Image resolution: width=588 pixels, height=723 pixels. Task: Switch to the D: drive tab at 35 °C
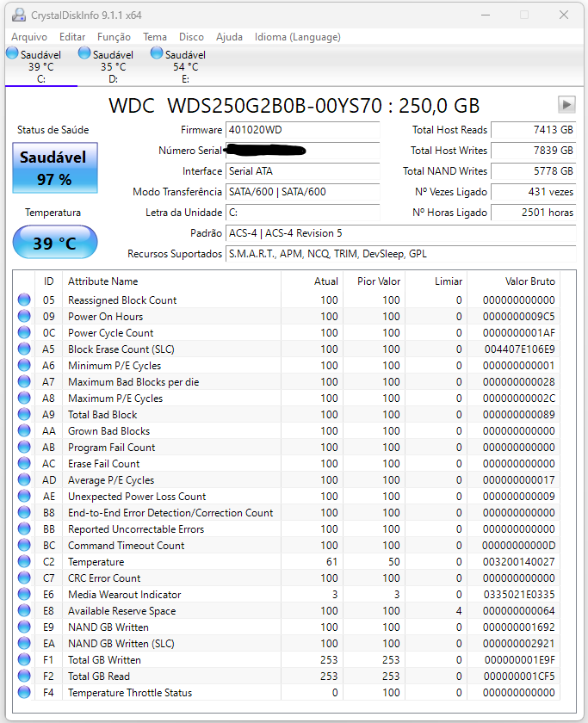pyautogui.click(x=113, y=66)
